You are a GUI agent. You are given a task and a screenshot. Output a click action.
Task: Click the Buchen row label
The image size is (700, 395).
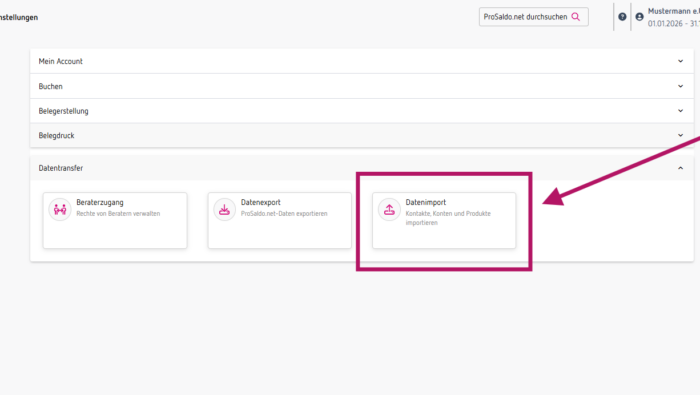(50, 86)
